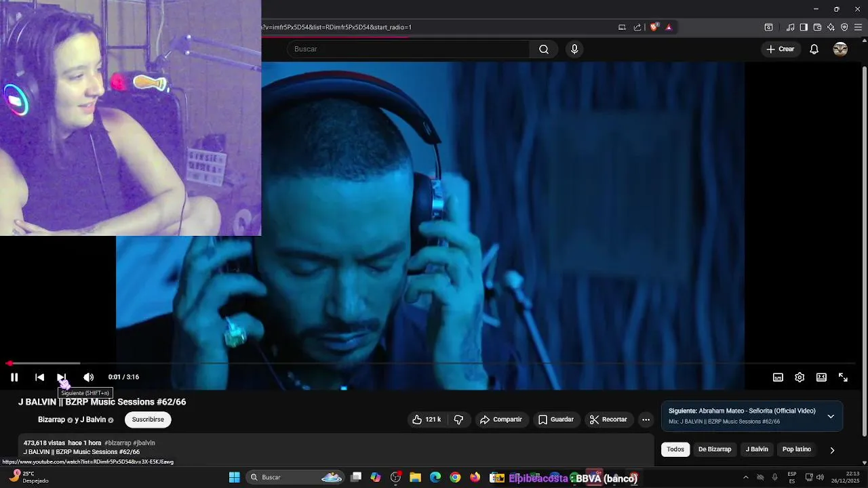Image resolution: width=868 pixels, height=488 pixels.
Task: Click the video title J BALVIN BZRP
Action: pos(102,402)
